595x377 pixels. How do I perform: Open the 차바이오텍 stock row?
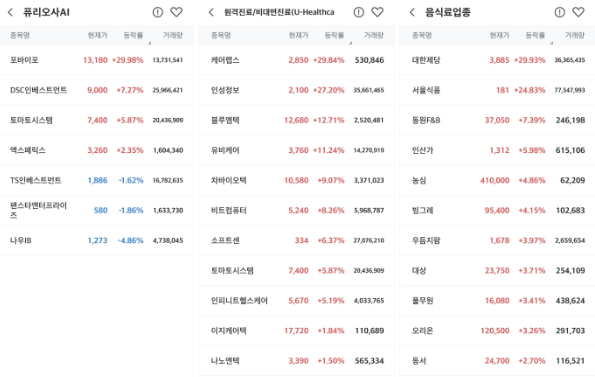coord(296,180)
